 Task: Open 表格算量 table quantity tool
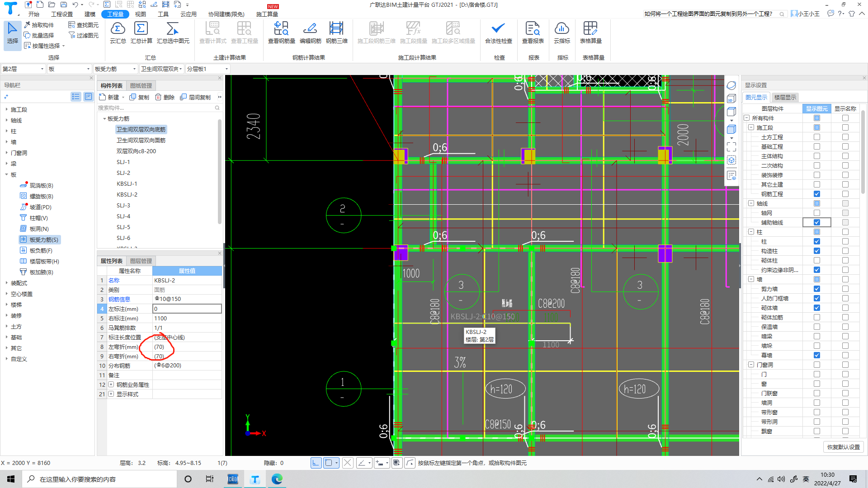click(x=590, y=33)
